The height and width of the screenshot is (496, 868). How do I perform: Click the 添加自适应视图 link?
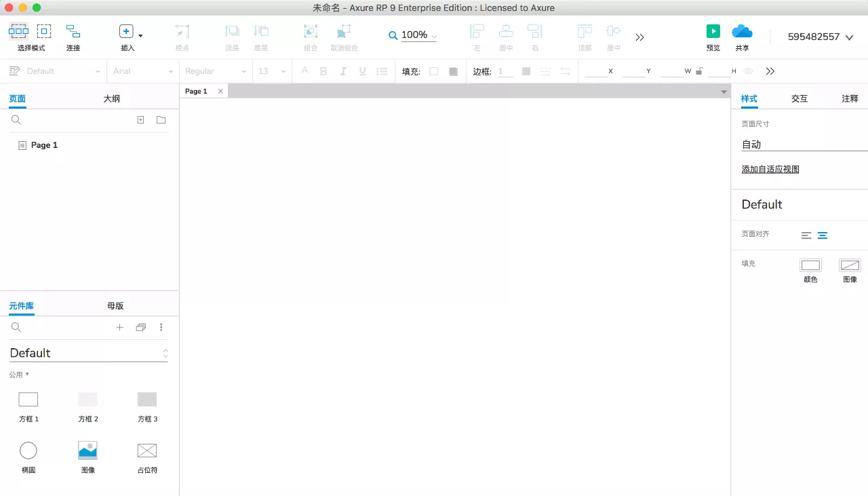click(x=770, y=170)
